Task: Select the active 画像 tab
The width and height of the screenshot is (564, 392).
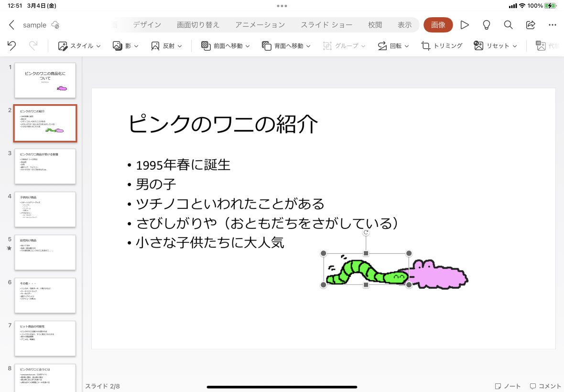Action: coord(438,25)
